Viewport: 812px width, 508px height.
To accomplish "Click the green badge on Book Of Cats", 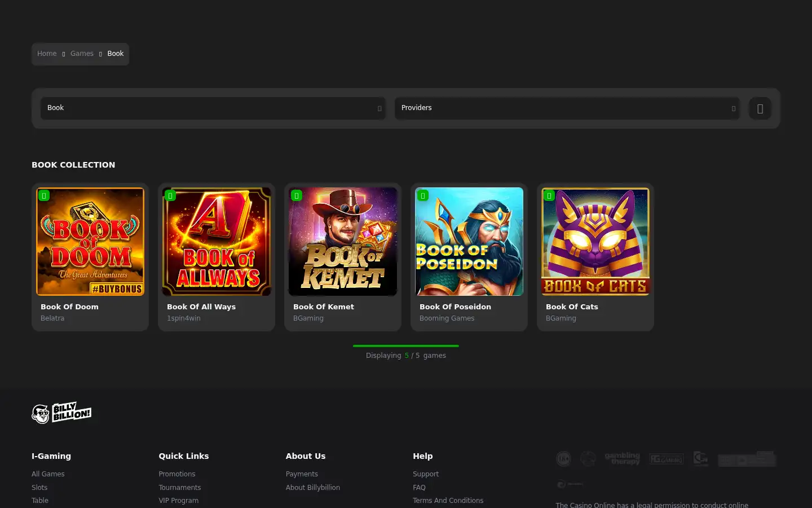I will 549,195.
